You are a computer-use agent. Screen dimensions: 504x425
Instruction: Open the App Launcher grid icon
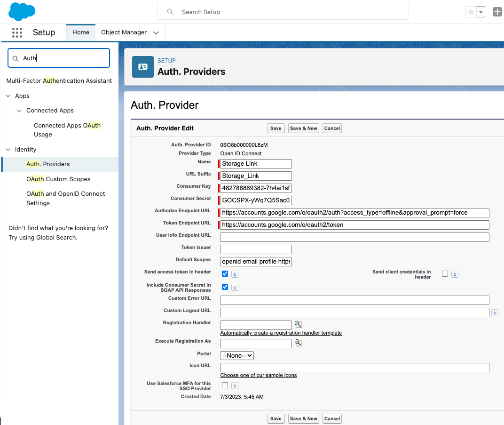tap(17, 32)
